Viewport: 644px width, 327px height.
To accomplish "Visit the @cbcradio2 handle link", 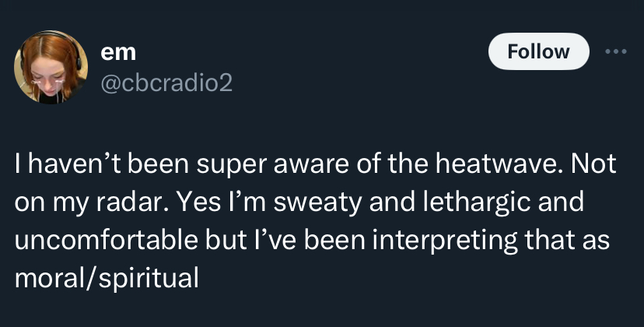I will 166,83.
